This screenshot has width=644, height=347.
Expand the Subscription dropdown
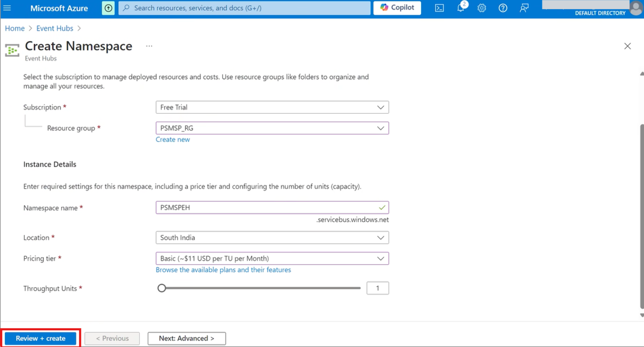(x=272, y=107)
